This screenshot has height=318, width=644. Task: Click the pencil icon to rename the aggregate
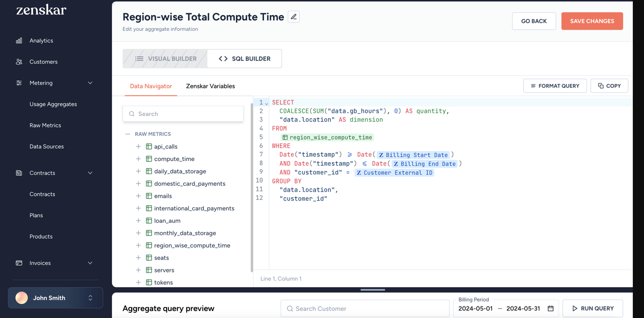point(293,16)
